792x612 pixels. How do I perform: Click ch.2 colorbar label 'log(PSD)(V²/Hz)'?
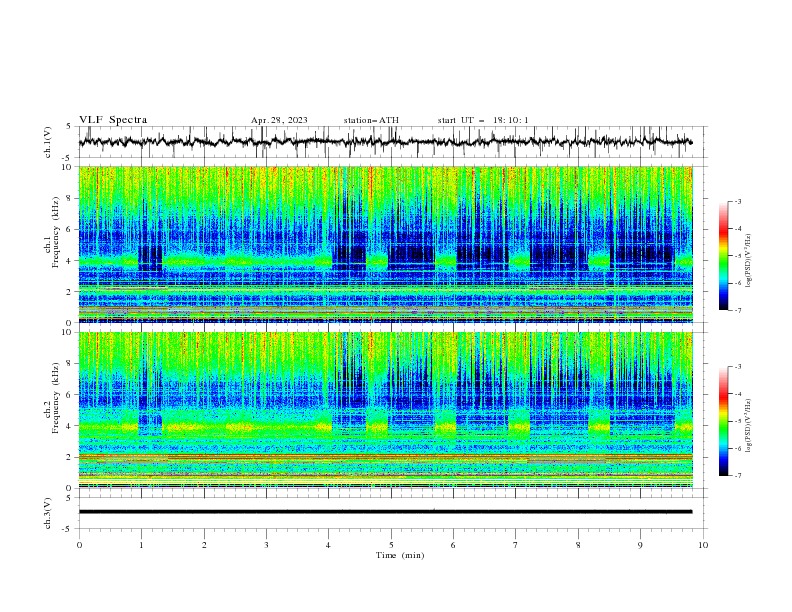point(749,426)
